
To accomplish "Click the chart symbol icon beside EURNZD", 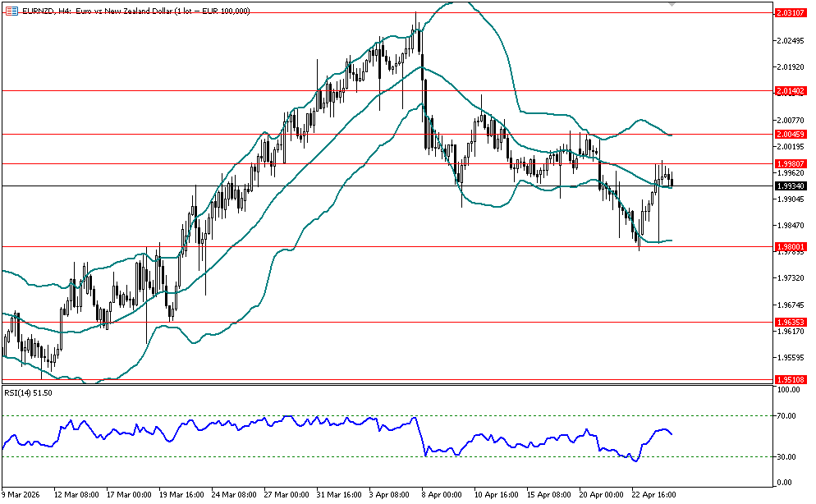I will pos(11,11).
